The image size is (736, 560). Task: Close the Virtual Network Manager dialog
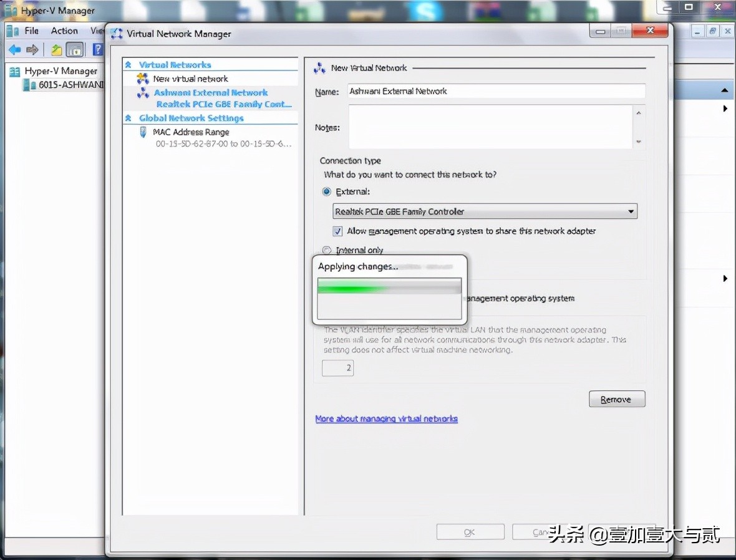(650, 31)
